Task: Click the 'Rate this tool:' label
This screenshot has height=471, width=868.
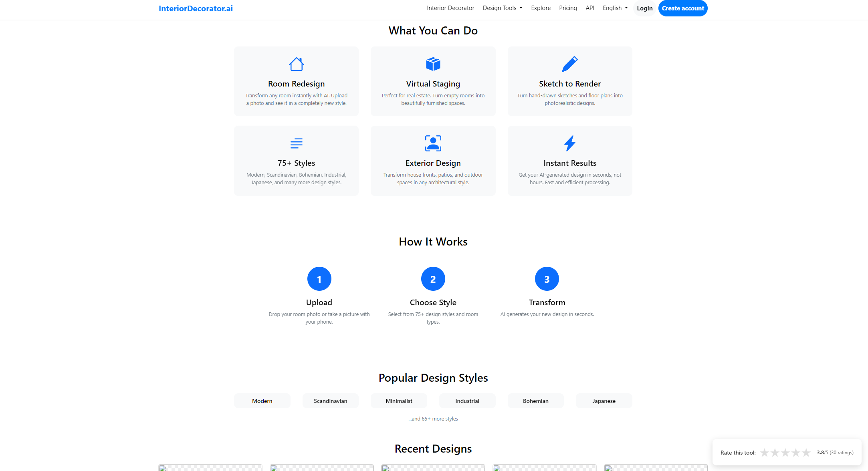Action: [738, 453]
